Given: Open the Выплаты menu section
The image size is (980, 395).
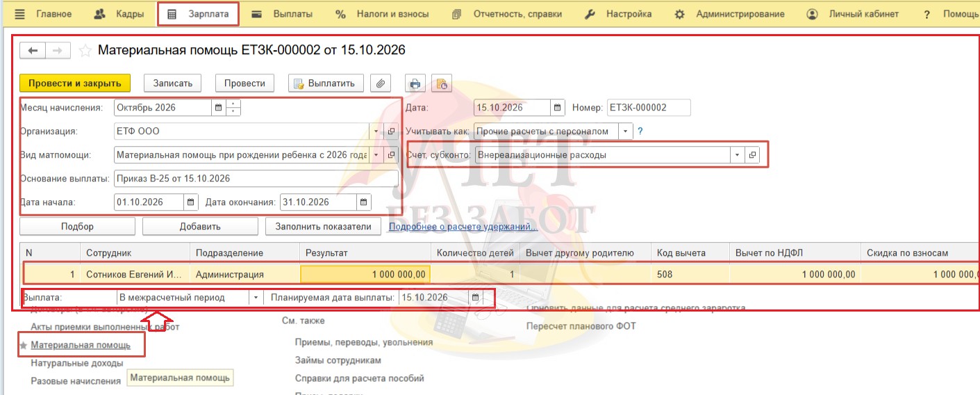Looking at the screenshot, I should click(x=282, y=14).
